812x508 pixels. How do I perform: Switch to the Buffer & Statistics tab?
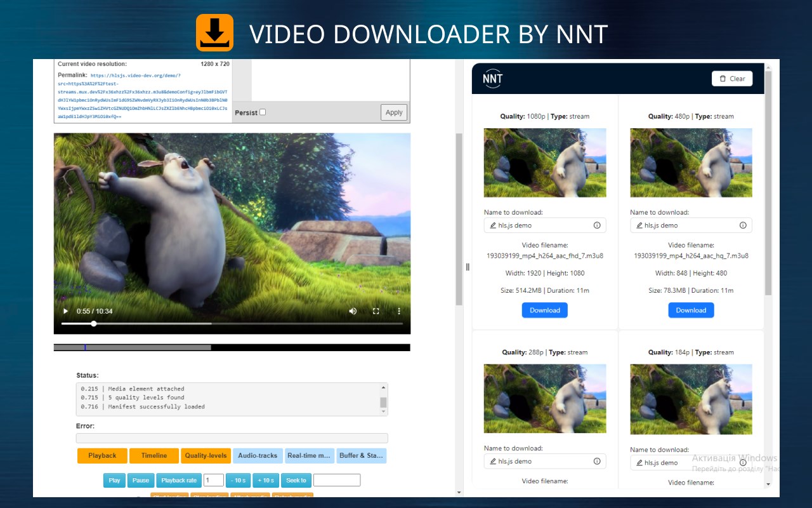[362, 455]
